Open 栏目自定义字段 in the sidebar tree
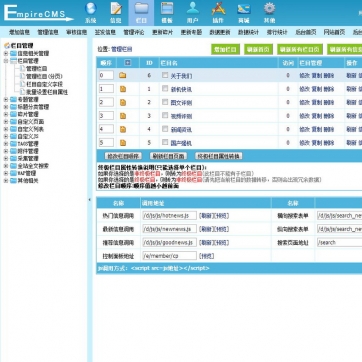Image resolution: width=362 pixels, height=362 pixels. (44, 84)
